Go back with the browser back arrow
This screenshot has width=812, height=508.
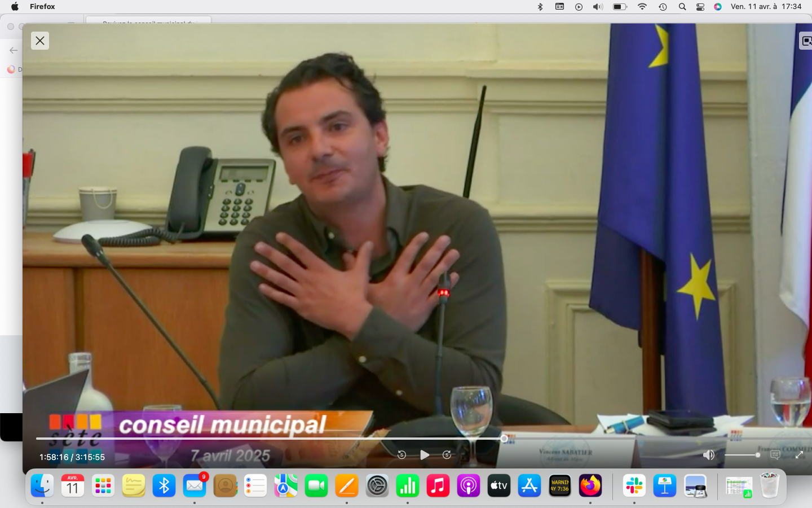click(x=14, y=50)
